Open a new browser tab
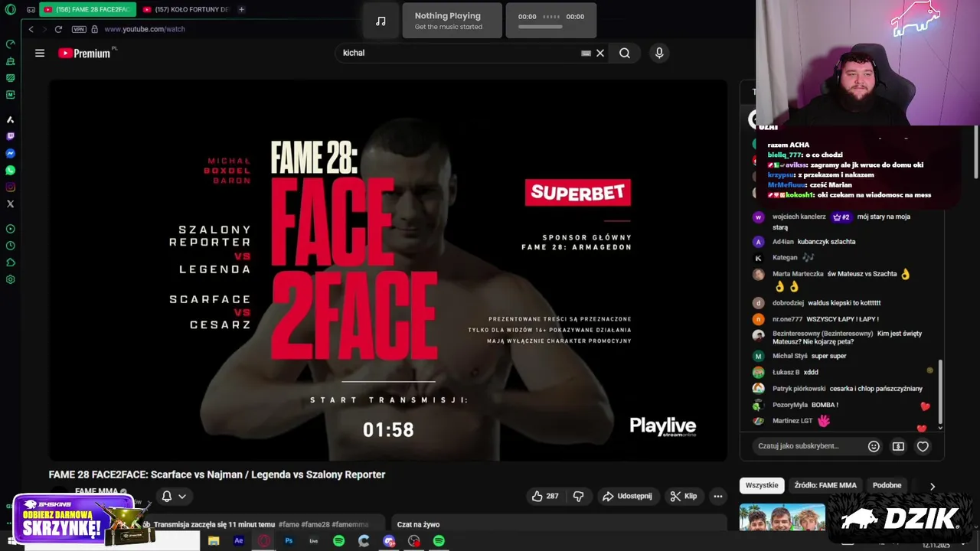This screenshot has width=980, height=551. coord(241,9)
